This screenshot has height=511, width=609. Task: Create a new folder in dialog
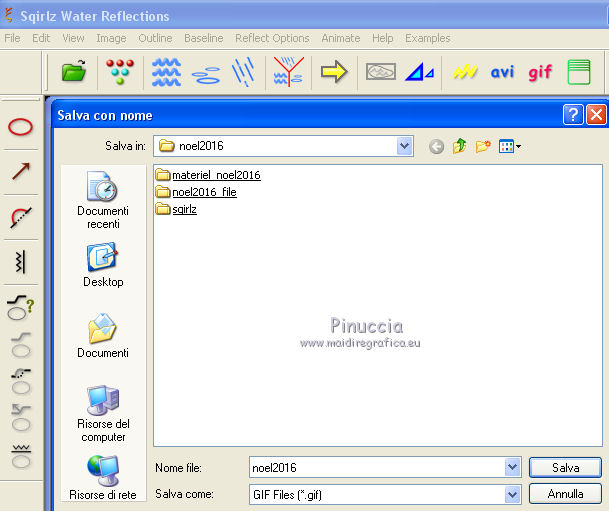click(x=483, y=146)
